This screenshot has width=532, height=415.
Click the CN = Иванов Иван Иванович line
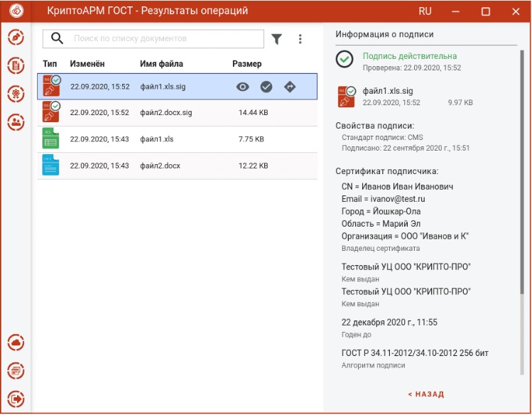point(397,187)
